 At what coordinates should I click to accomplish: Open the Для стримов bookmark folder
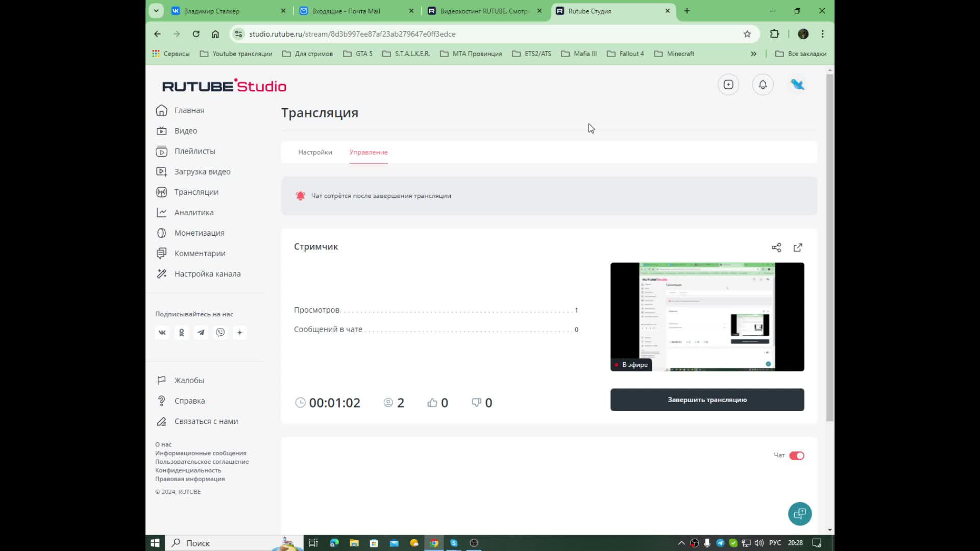coord(307,54)
